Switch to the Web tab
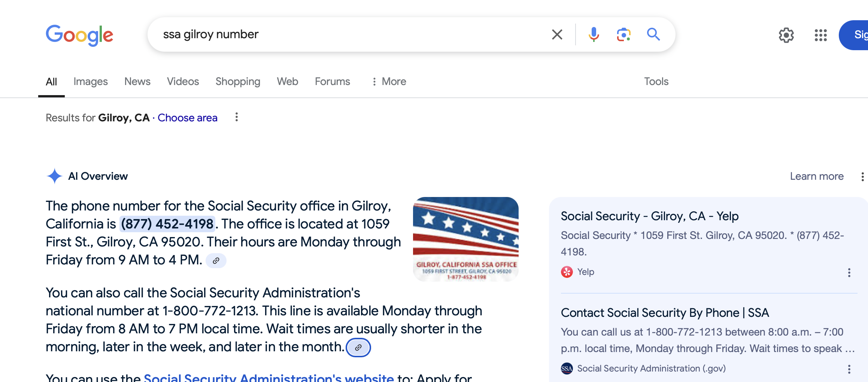Image resolution: width=868 pixels, height=382 pixels. pyautogui.click(x=288, y=82)
